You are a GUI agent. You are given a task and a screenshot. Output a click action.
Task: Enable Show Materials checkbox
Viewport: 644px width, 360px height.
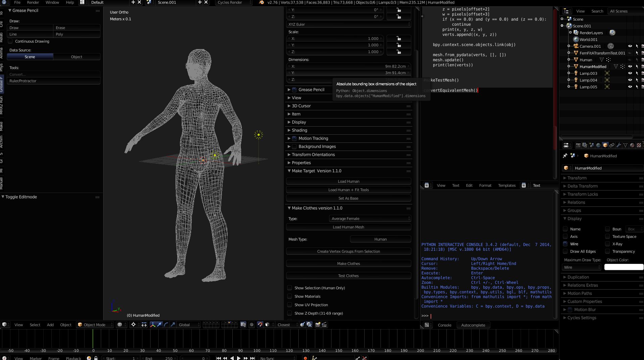click(x=290, y=296)
